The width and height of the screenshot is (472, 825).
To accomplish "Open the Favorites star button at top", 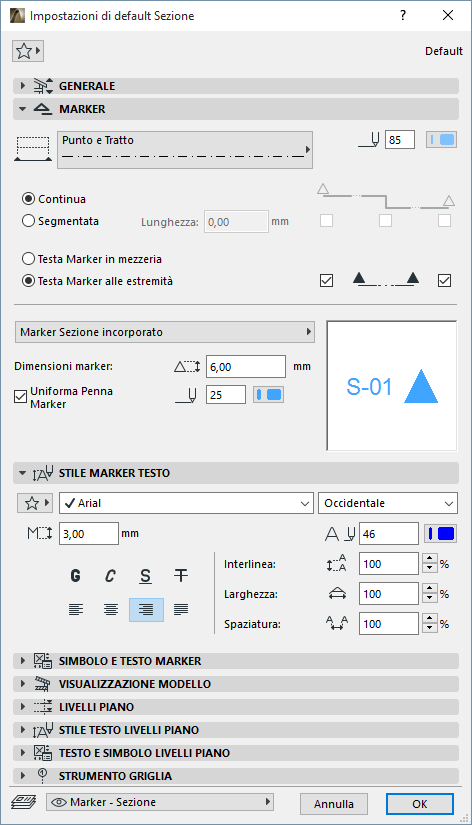I will tap(27, 51).
